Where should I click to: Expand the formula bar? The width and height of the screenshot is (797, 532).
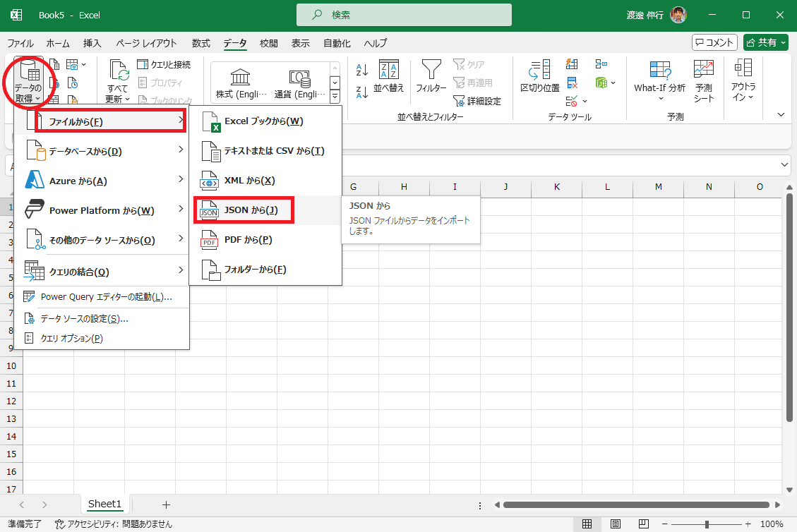tap(784, 164)
